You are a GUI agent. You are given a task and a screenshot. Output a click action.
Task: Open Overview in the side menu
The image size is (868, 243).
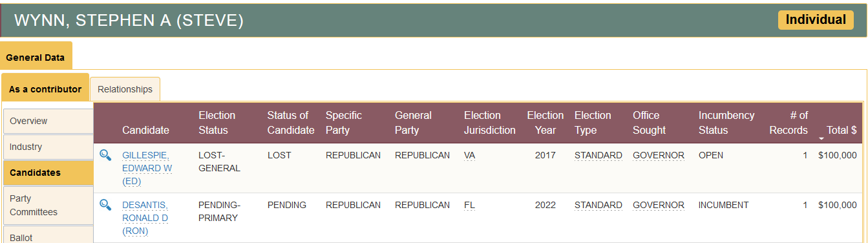[x=48, y=121]
